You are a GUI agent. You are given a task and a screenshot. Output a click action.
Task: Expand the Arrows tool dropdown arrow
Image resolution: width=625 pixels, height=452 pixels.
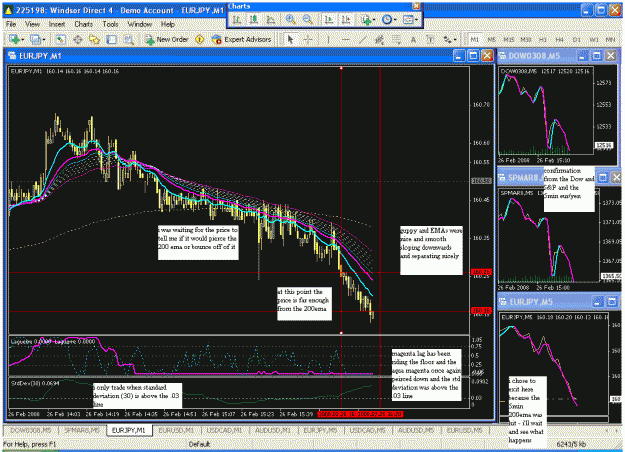pos(455,40)
